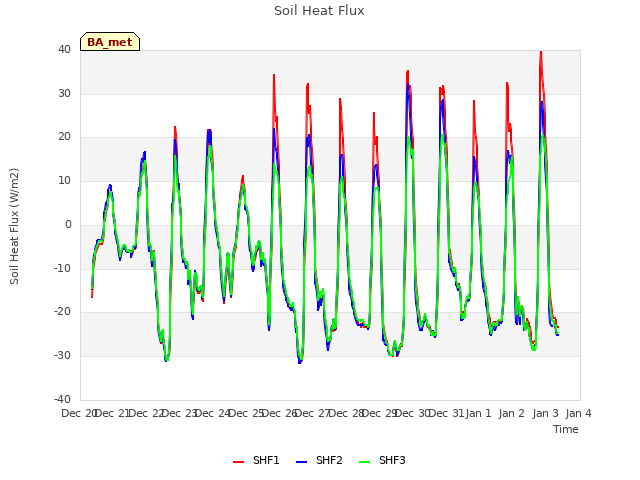Click the y-axis tick label -30
Image resolution: width=640 pixels, height=480 pixels.
coord(63,356)
